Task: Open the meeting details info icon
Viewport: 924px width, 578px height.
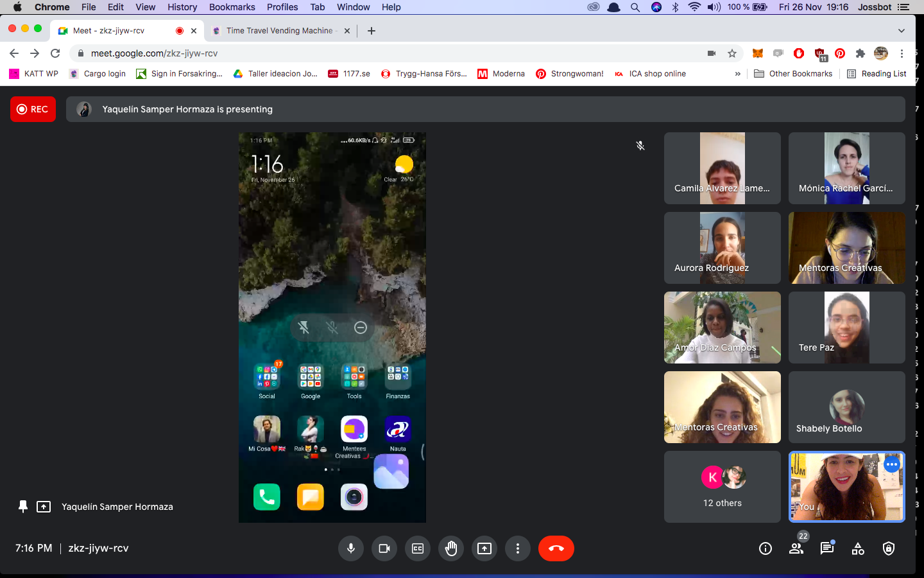Action: pyautogui.click(x=765, y=548)
